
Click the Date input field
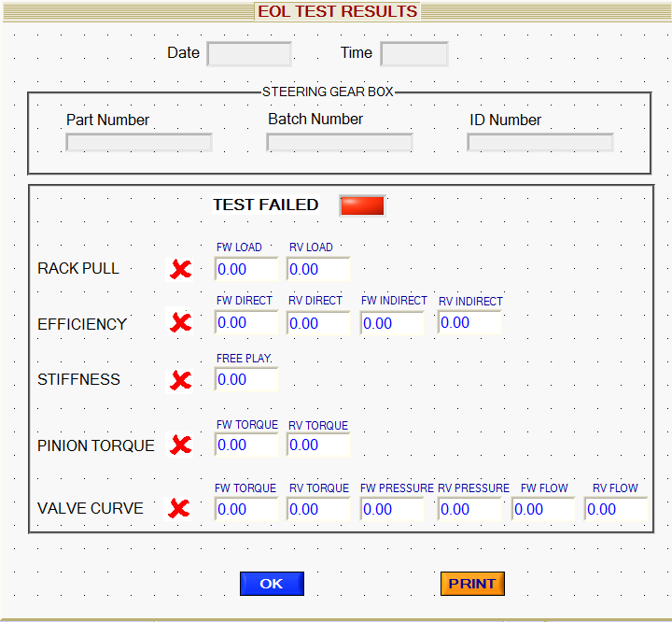pos(249,54)
